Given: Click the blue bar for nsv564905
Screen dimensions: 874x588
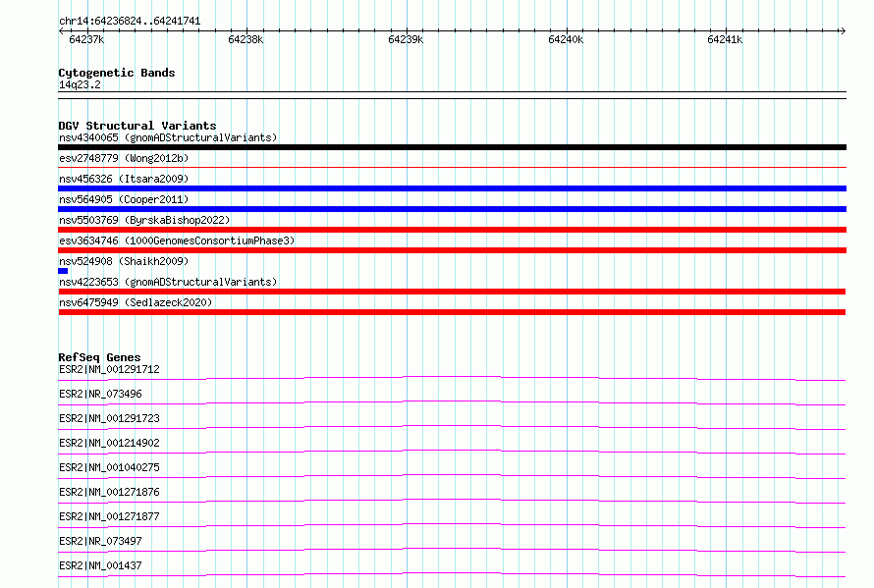Looking at the screenshot, I should [x=452, y=209].
